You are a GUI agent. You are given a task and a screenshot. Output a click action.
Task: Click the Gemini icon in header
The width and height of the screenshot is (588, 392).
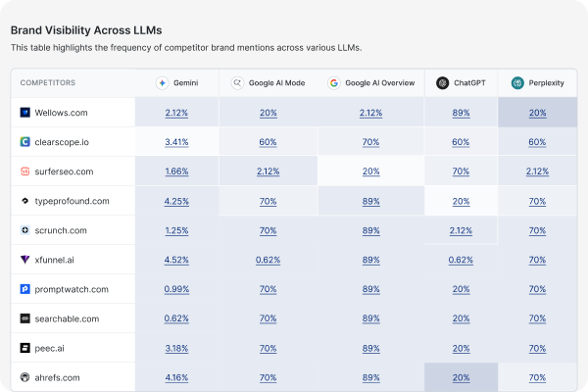(x=162, y=83)
